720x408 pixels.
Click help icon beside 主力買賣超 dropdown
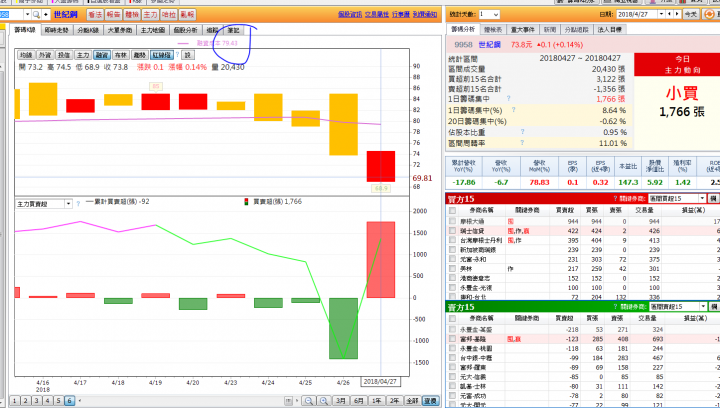[x=78, y=203]
